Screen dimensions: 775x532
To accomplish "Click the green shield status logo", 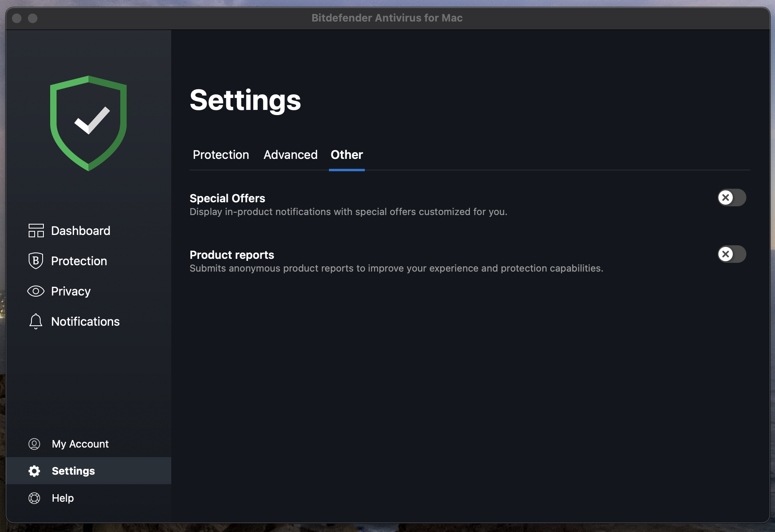I will click(x=88, y=123).
